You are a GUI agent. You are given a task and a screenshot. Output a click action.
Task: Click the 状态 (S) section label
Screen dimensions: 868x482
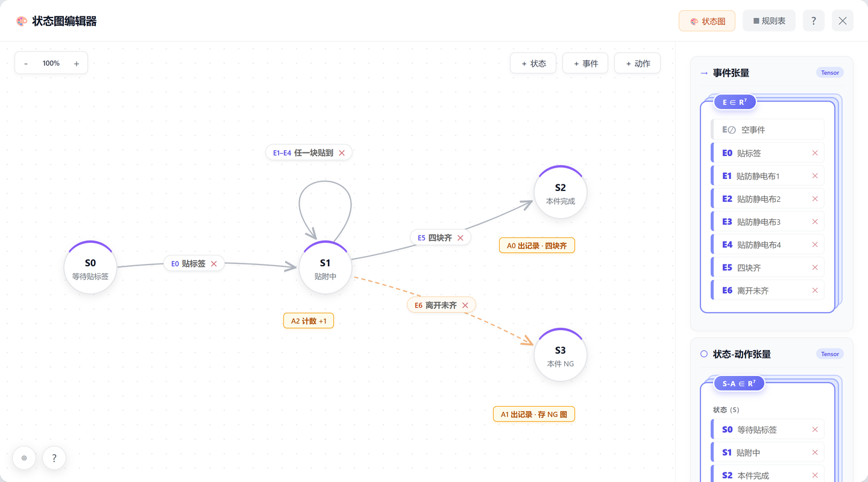tap(726, 410)
